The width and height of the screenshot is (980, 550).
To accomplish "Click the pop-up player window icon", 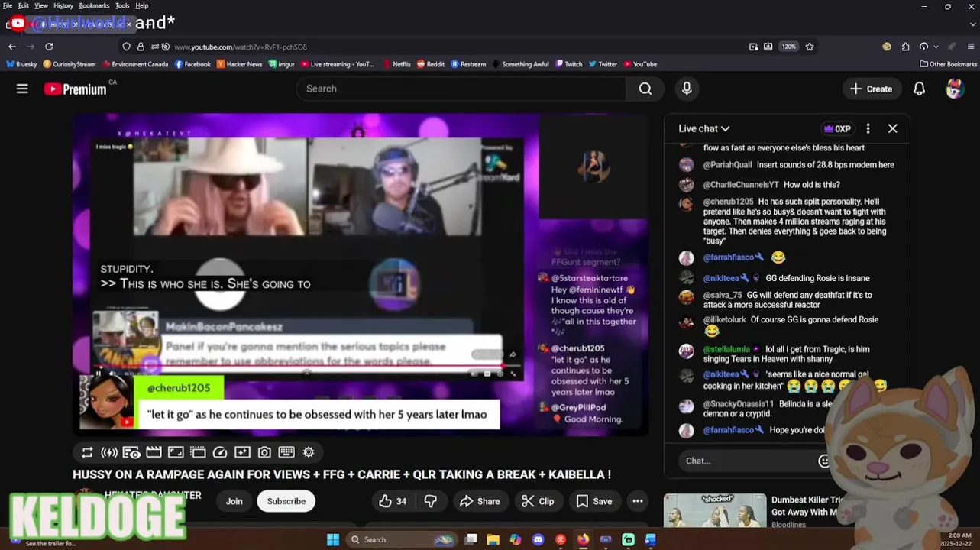I will pyautogui.click(x=198, y=452).
